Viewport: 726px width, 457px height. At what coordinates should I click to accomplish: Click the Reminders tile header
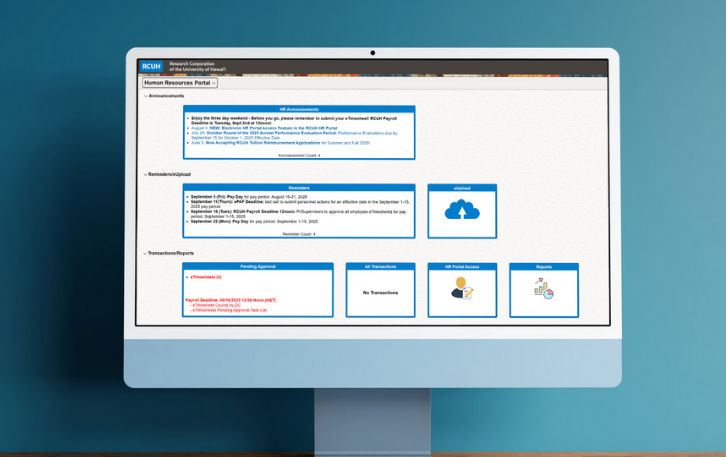tap(299, 188)
